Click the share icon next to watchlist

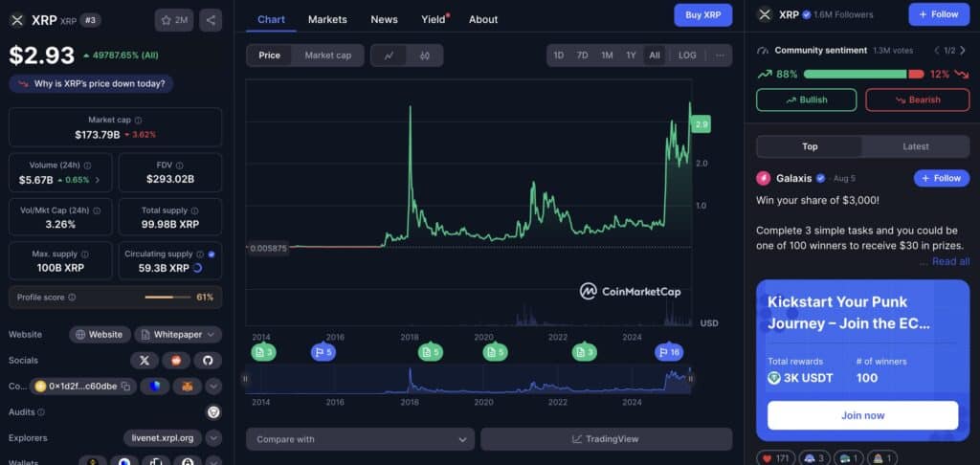click(x=211, y=20)
